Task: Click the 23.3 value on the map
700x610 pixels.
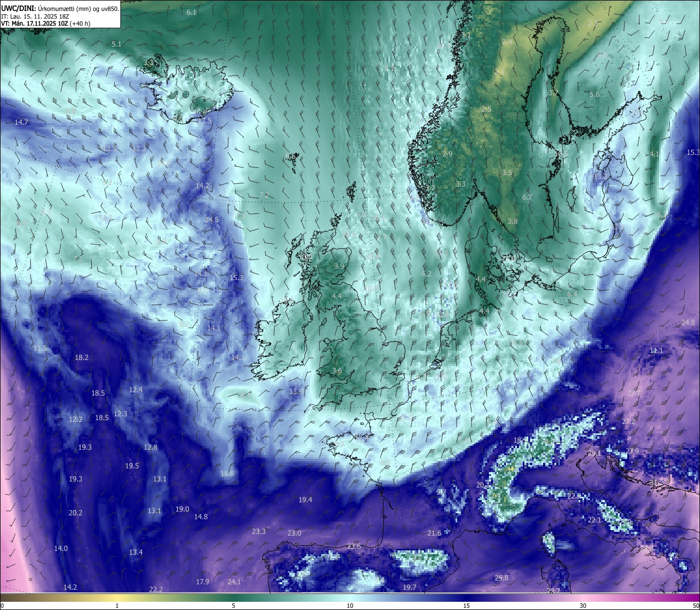Action: click(x=259, y=531)
